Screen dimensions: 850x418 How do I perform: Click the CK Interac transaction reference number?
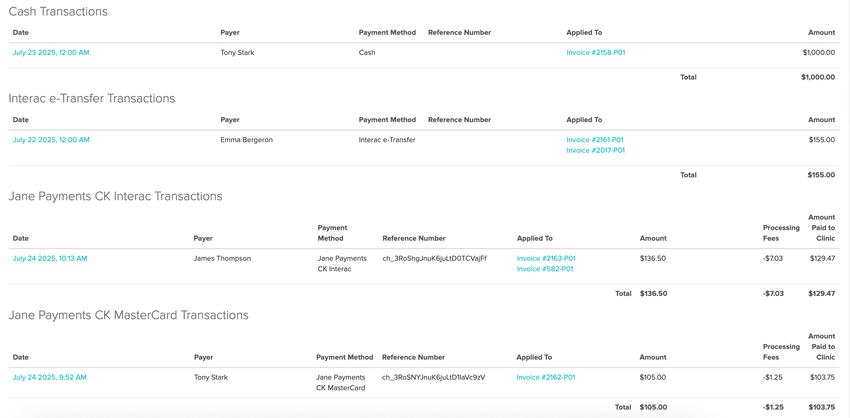[434, 258]
